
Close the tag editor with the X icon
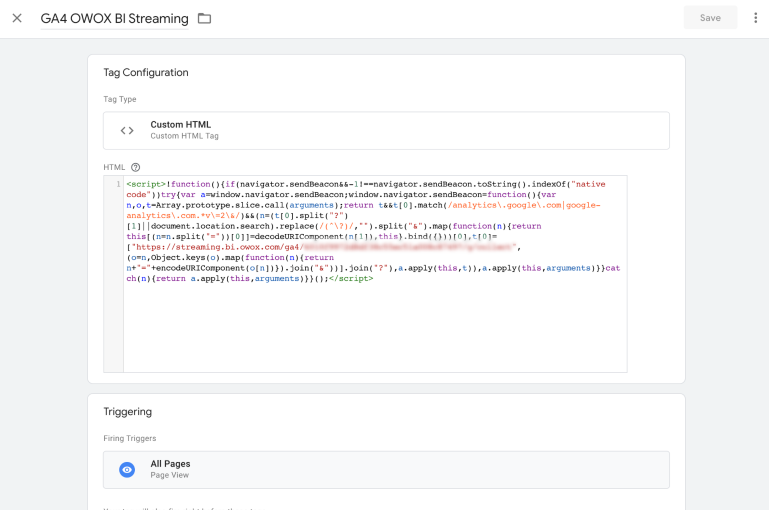coord(17,18)
